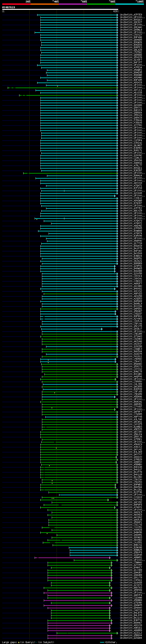Click UniRef100_A7P7E2 label

click(x=131, y=208)
